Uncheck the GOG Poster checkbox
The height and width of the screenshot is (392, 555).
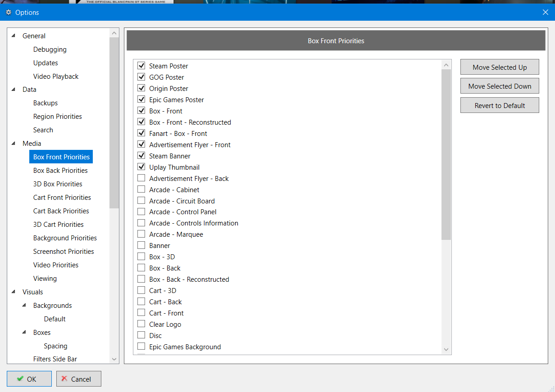click(141, 77)
